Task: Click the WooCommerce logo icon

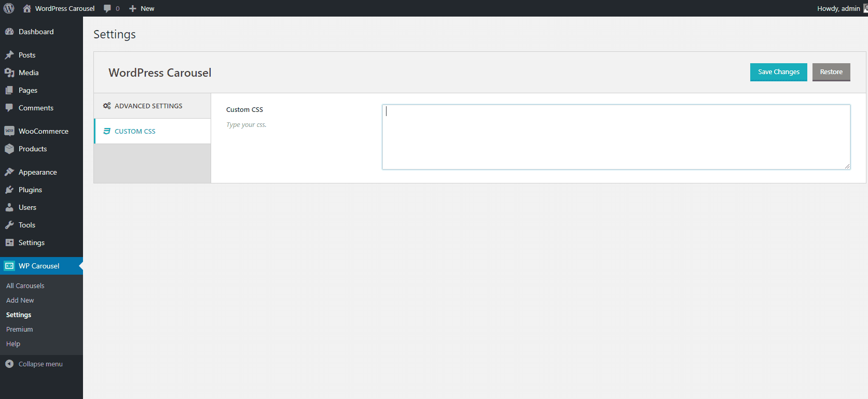Action: (x=9, y=131)
